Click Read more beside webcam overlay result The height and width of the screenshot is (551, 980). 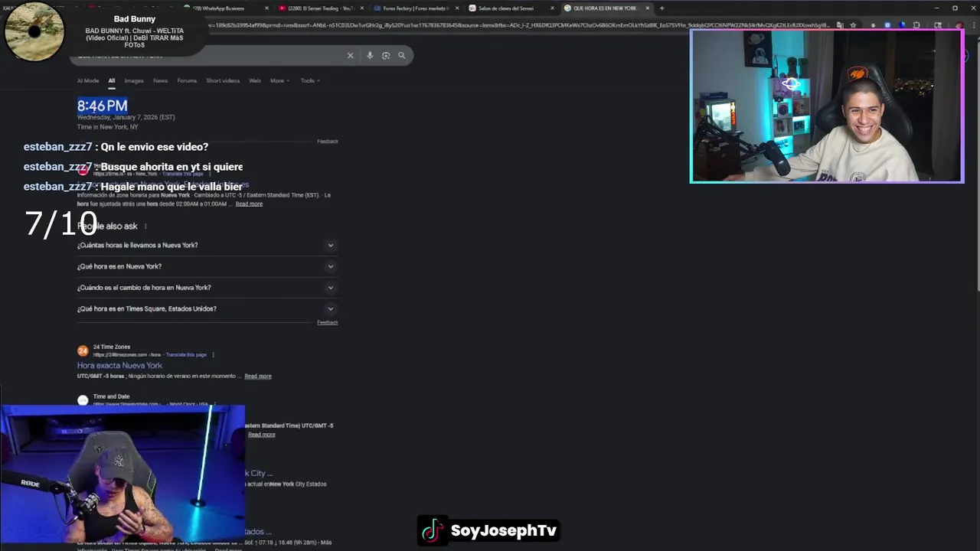[261, 435]
